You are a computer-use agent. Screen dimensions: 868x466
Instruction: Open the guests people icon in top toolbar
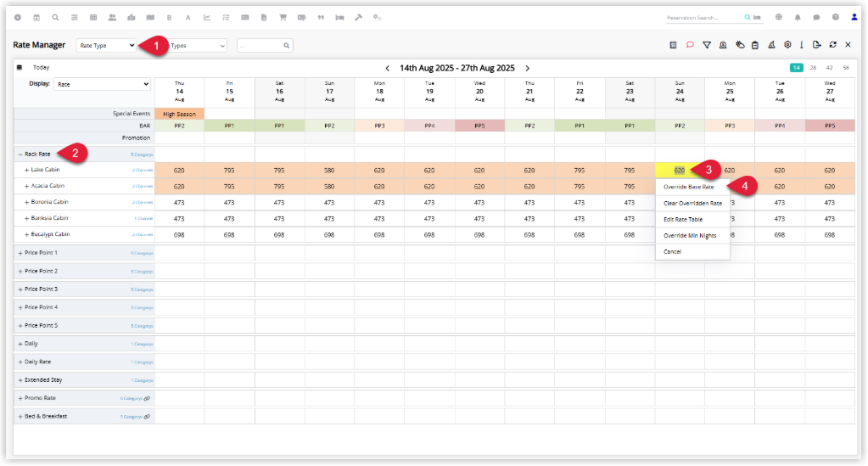pos(112,18)
